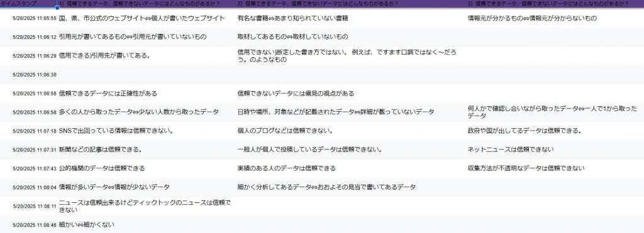The width and height of the screenshot is (644, 233).
Task: Select the question 2) column header
Action: point(351,3)
